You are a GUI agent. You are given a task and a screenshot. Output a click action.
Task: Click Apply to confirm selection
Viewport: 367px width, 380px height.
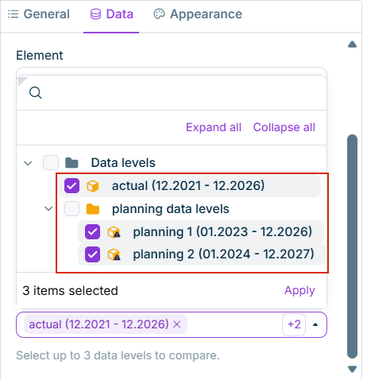[299, 290]
